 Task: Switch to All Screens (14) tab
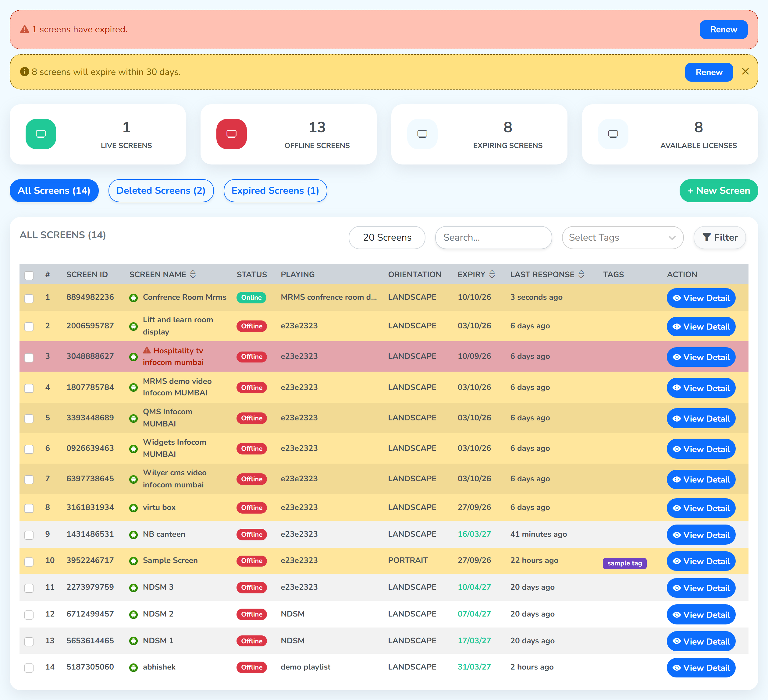tap(54, 190)
